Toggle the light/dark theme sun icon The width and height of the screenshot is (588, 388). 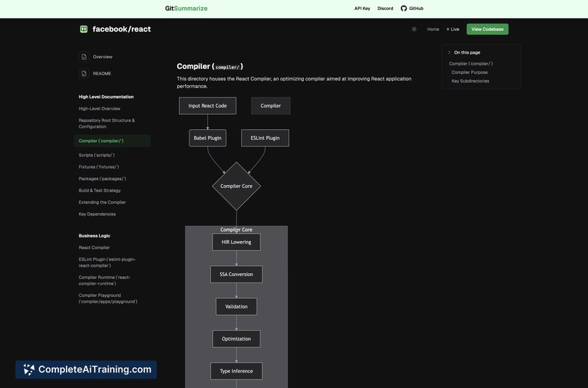414,29
